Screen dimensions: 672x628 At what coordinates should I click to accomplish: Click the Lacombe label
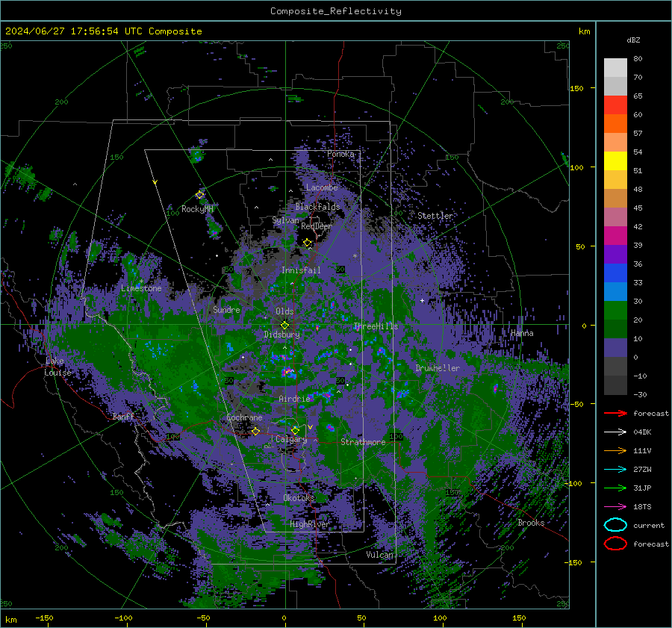pos(322,187)
